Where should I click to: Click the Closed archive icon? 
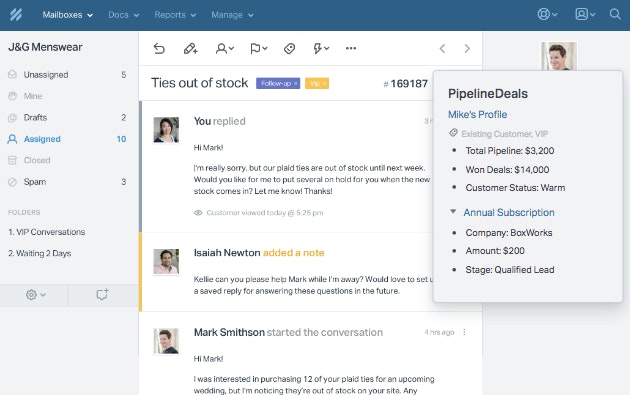pyautogui.click(x=12, y=160)
